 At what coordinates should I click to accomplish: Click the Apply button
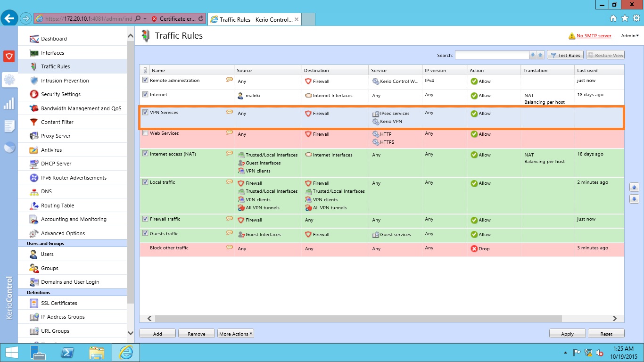click(x=568, y=334)
